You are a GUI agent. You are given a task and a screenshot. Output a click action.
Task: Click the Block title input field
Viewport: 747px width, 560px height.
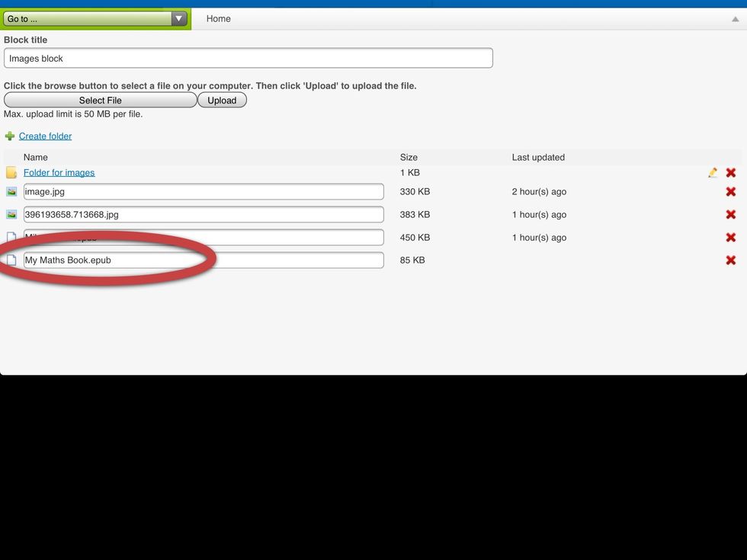(248, 58)
